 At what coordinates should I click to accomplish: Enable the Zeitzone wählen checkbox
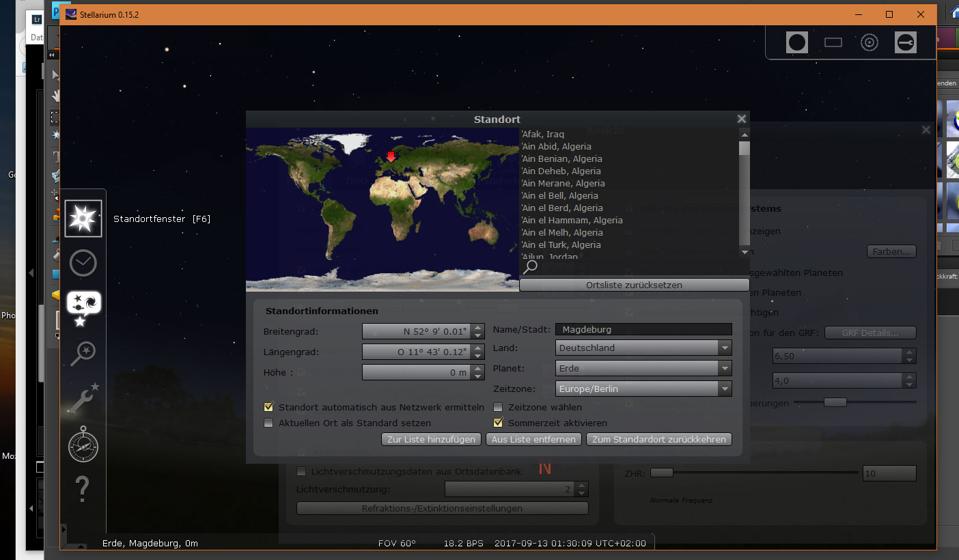tap(498, 408)
